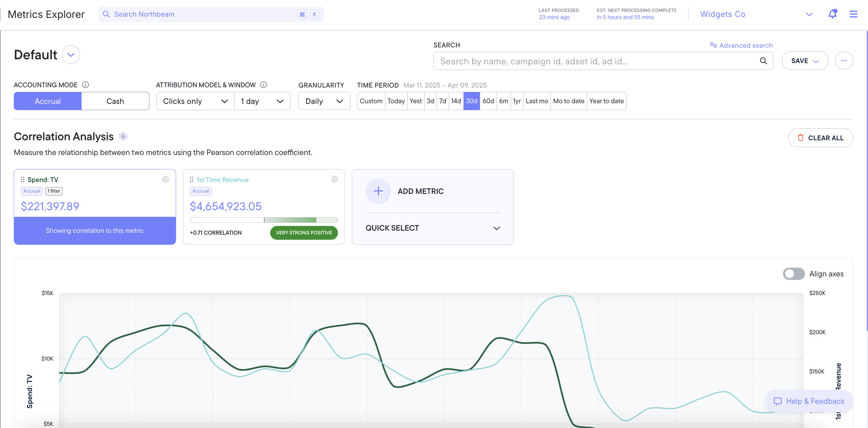This screenshot has width=868, height=428.
Task: Select the 60d time period
Action: (x=488, y=101)
